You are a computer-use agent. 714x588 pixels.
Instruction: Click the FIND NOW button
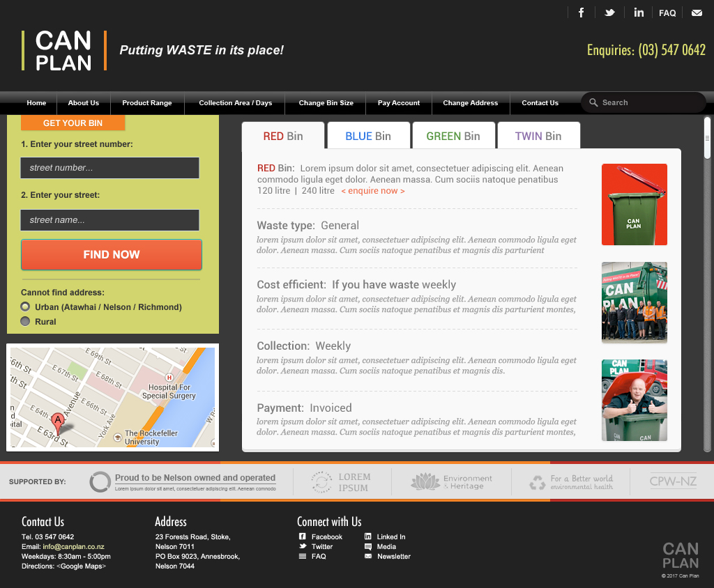[x=112, y=254]
